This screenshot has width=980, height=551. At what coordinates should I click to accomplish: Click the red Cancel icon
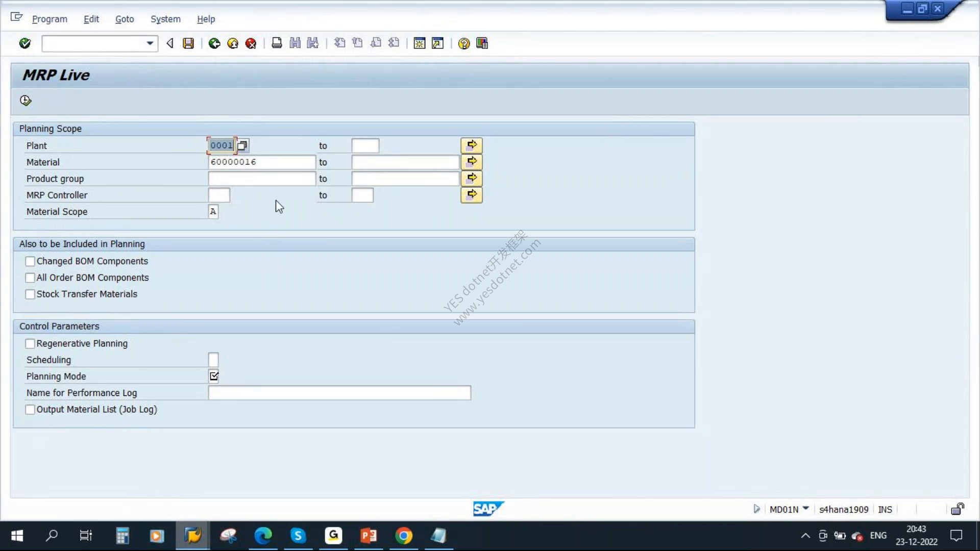point(251,43)
